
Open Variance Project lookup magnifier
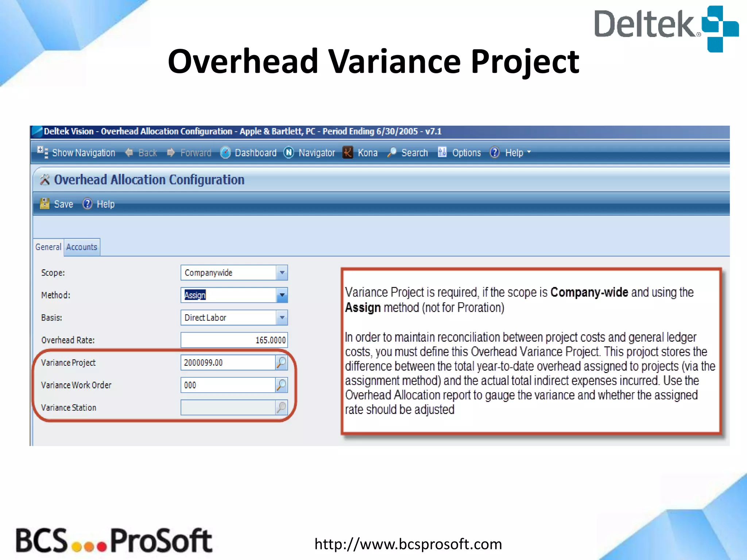(x=281, y=363)
